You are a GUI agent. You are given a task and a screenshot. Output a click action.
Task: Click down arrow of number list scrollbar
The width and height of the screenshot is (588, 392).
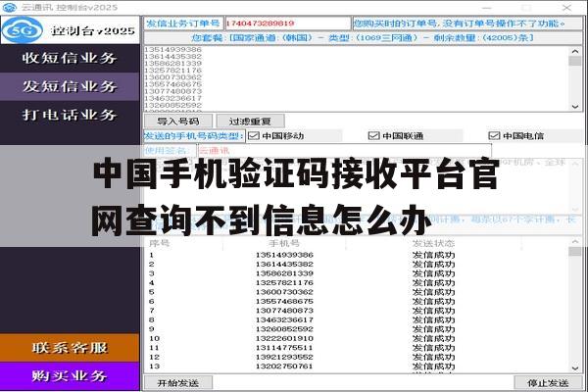(575, 107)
